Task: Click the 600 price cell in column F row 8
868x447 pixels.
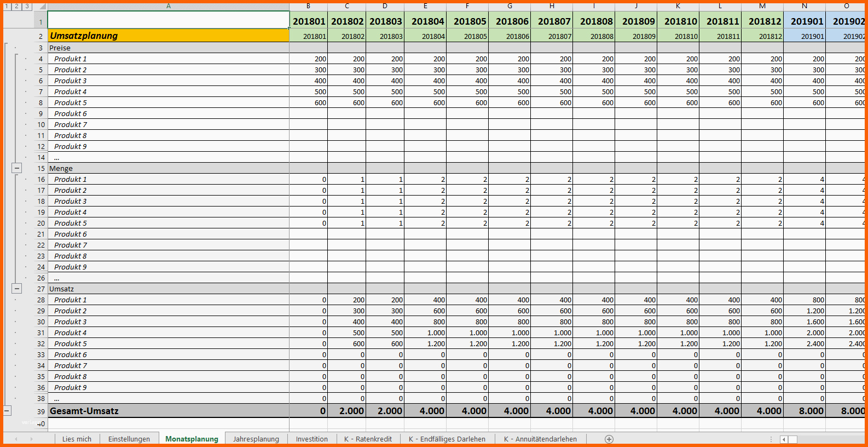Action: [467, 102]
